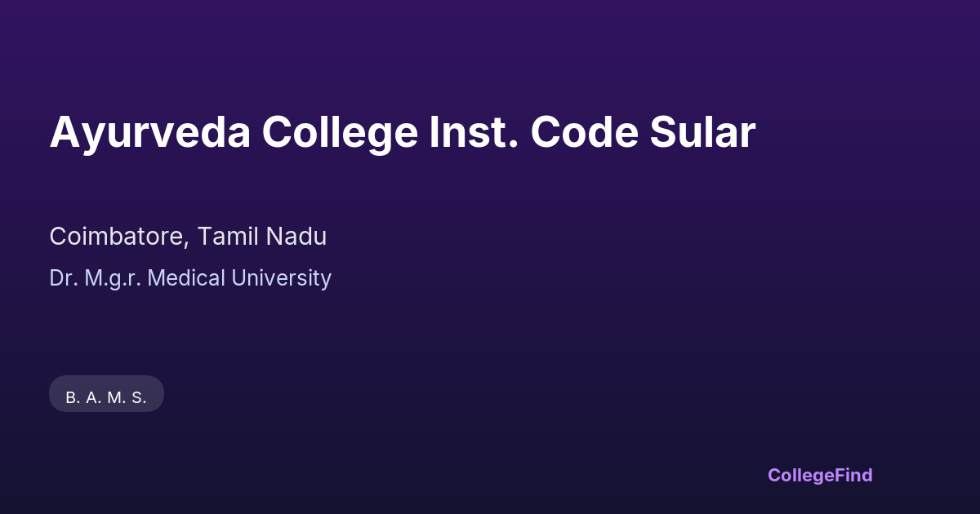Click the letters "A. M." in the course pill
The width and height of the screenshot is (980, 514).
click(105, 398)
